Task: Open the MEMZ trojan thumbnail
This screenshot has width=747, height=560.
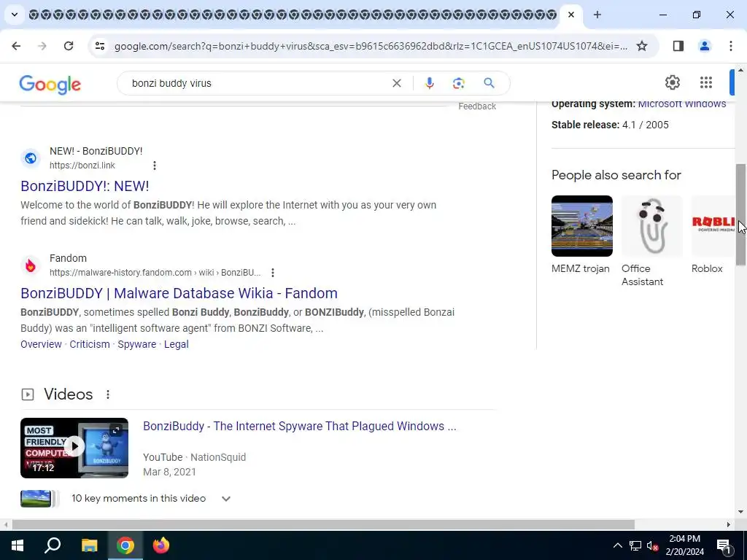Action: point(581,226)
